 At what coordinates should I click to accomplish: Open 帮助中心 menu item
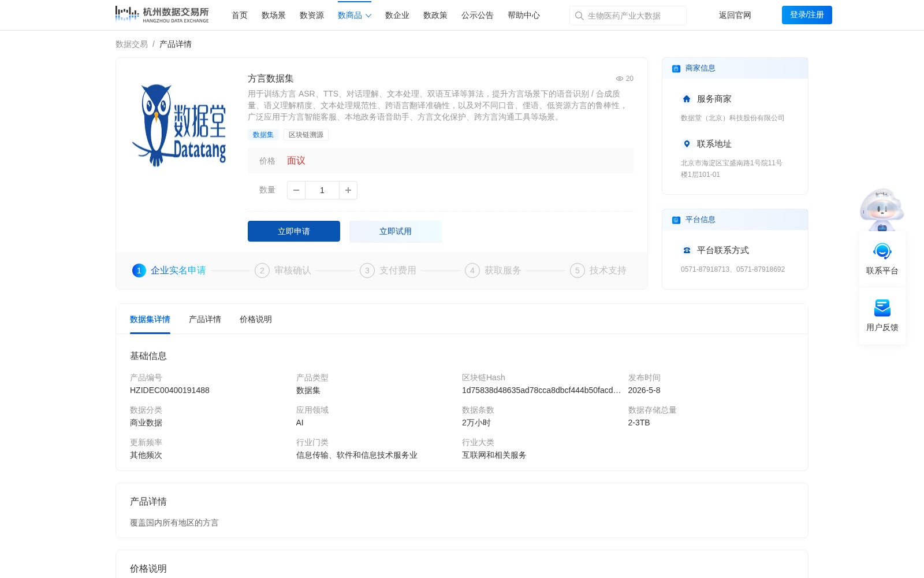[x=524, y=16]
